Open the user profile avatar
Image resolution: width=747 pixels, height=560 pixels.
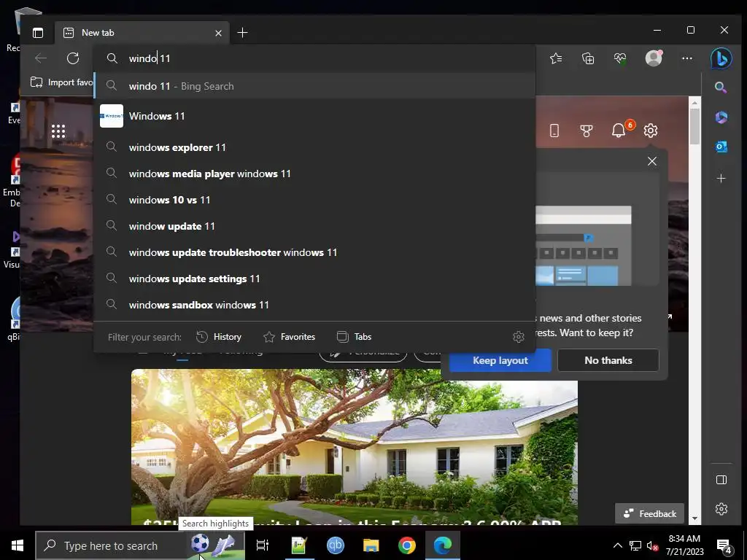click(654, 58)
